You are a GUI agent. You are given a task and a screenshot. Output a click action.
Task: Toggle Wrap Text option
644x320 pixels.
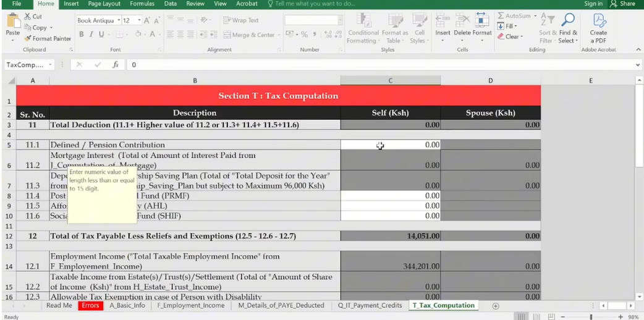(x=240, y=20)
